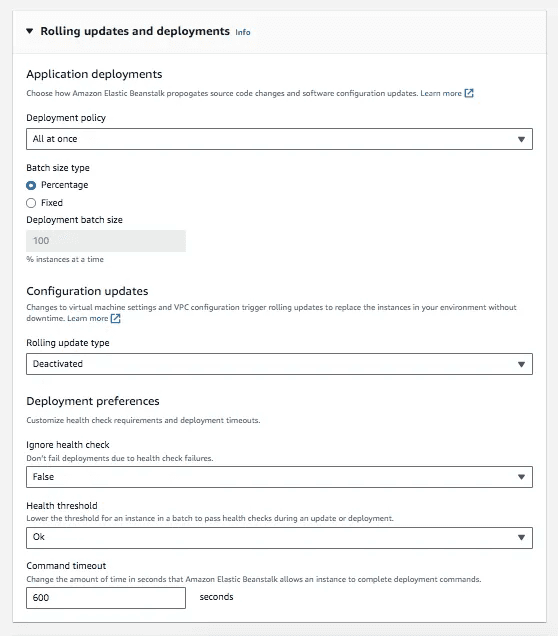Screen dimensions: 558x636
Task: Open the Ignore health check dropdown
Action: click(x=279, y=477)
